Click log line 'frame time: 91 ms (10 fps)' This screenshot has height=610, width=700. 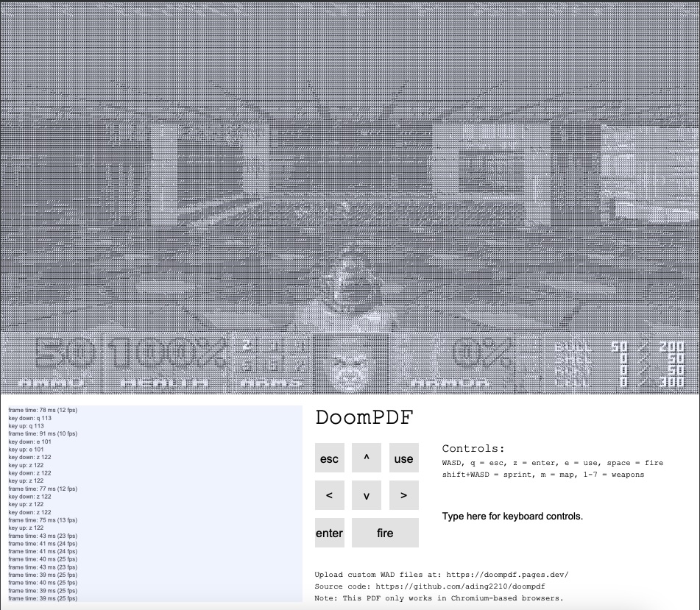43,433
